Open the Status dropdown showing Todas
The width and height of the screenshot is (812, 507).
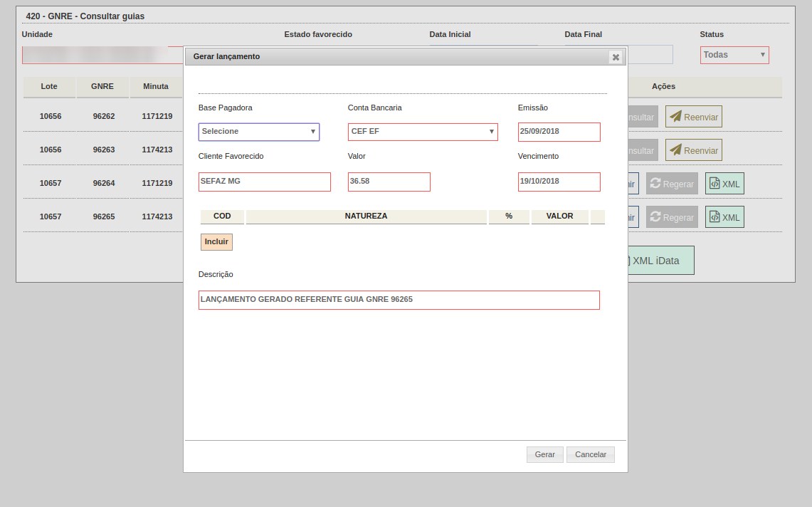(x=734, y=55)
